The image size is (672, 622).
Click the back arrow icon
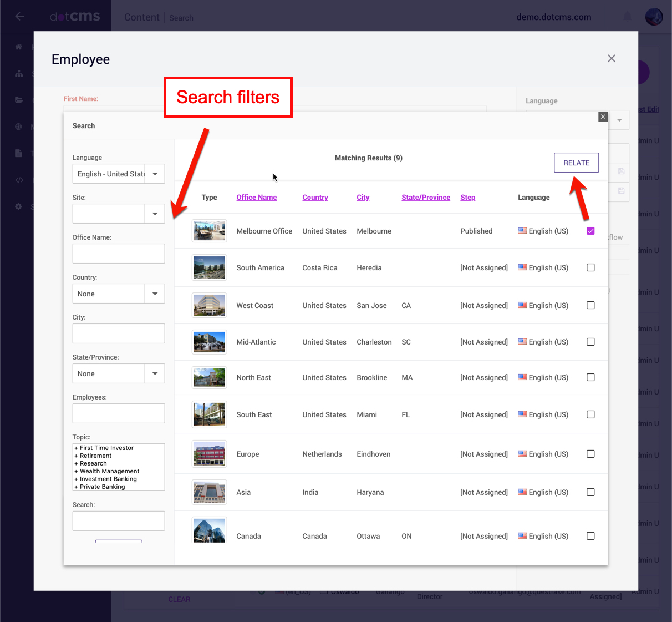[19, 17]
